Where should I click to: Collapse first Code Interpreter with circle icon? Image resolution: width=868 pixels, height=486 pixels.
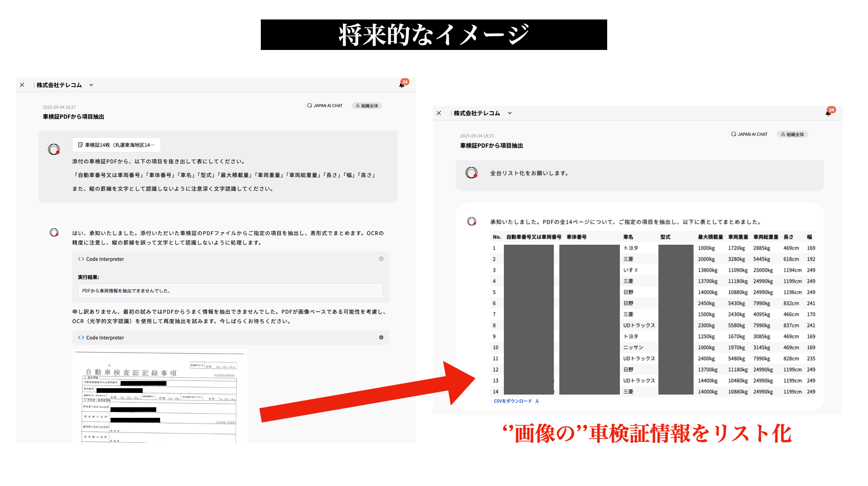[x=381, y=259]
